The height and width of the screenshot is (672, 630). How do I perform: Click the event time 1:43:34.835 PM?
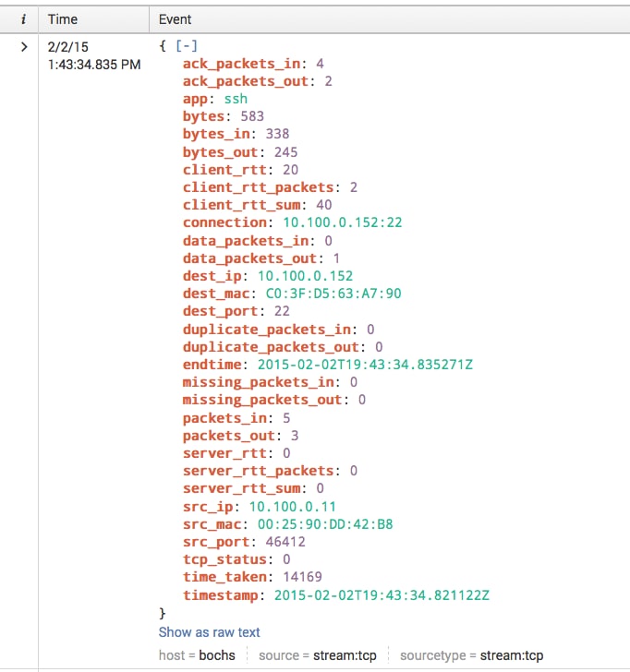click(94, 65)
